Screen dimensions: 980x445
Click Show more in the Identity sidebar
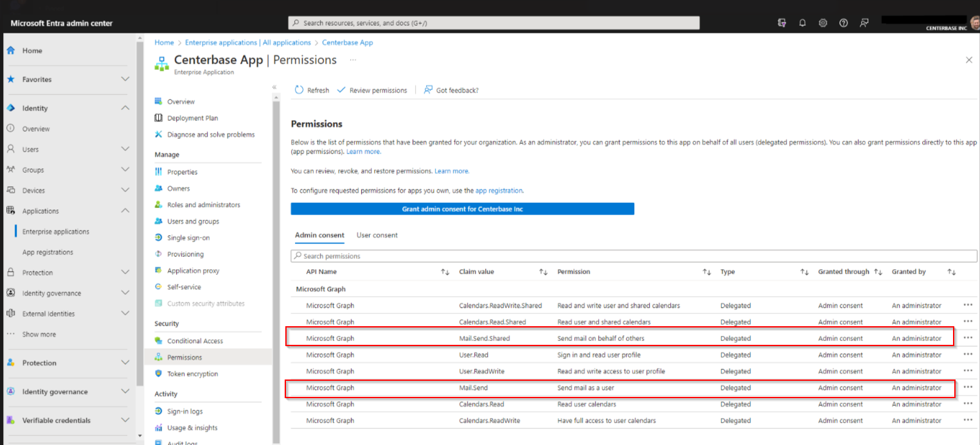click(x=39, y=335)
